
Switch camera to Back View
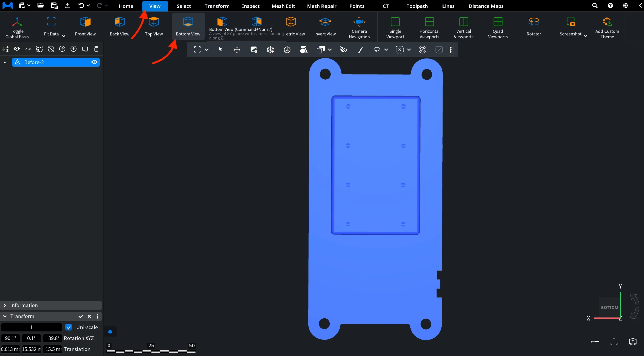pos(119,26)
